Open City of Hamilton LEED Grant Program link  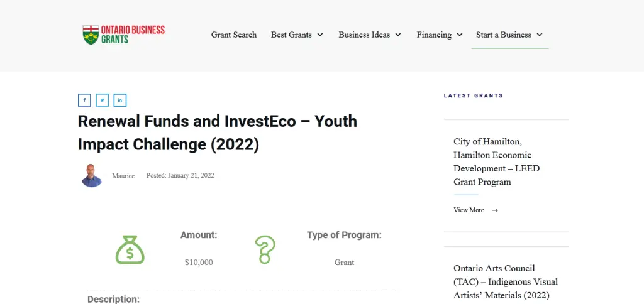click(x=497, y=161)
